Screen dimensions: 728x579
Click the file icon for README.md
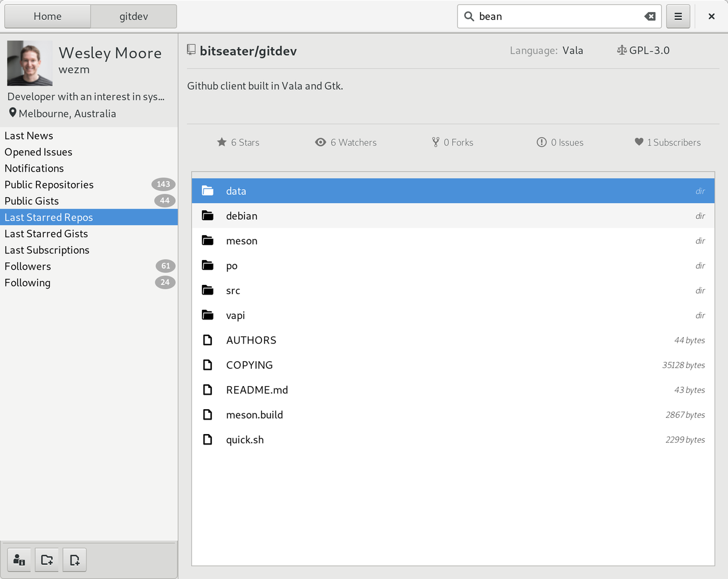[207, 390]
